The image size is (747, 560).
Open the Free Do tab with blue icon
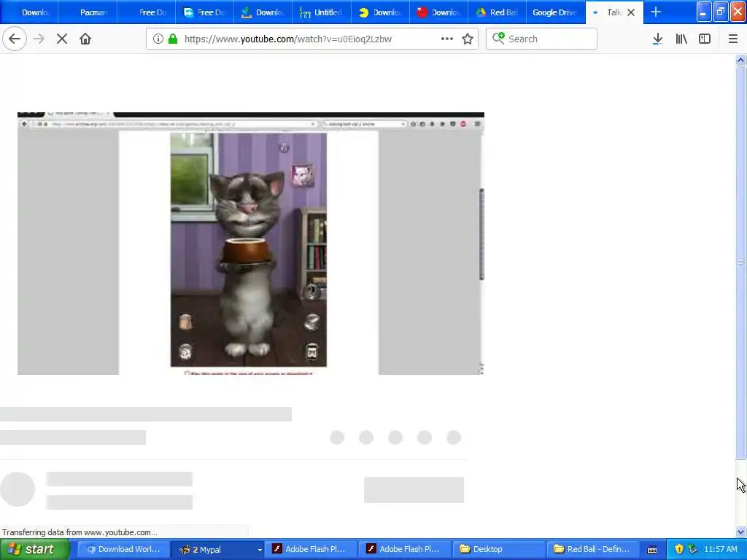coord(204,12)
